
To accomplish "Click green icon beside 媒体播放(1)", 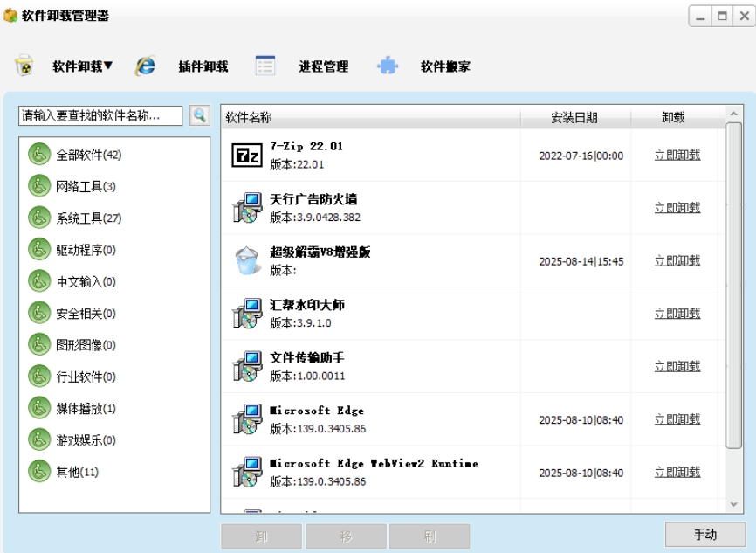I will point(39,408).
